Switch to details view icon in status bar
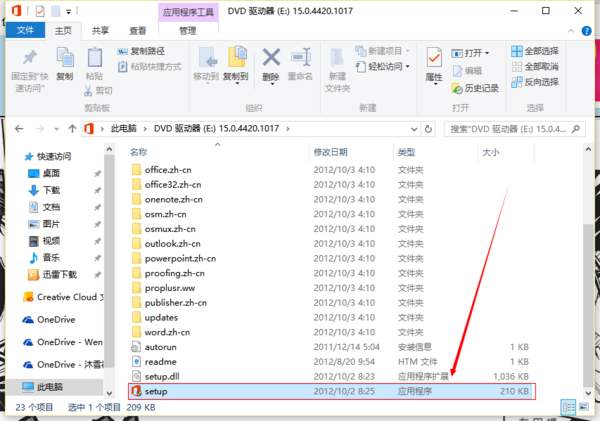The height and width of the screenshot is (421, 600). pos(568,408)
